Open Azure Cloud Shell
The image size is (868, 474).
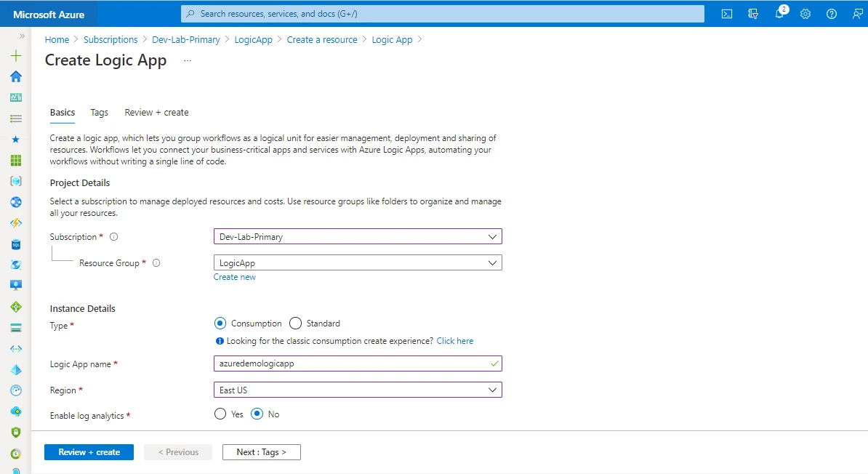(726, 13)
